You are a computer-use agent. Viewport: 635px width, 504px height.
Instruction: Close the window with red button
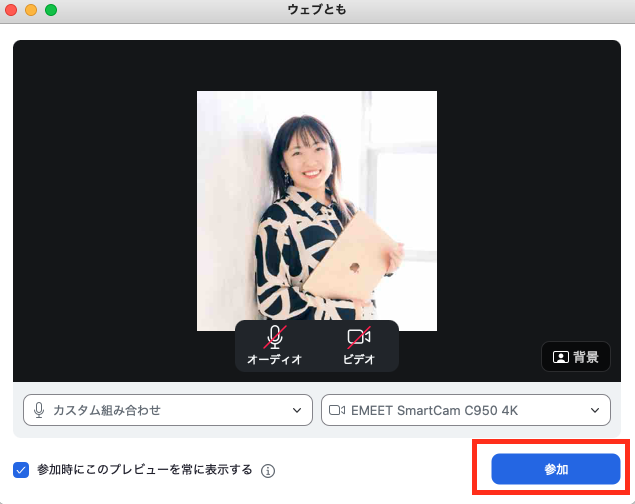click(11, 10)
